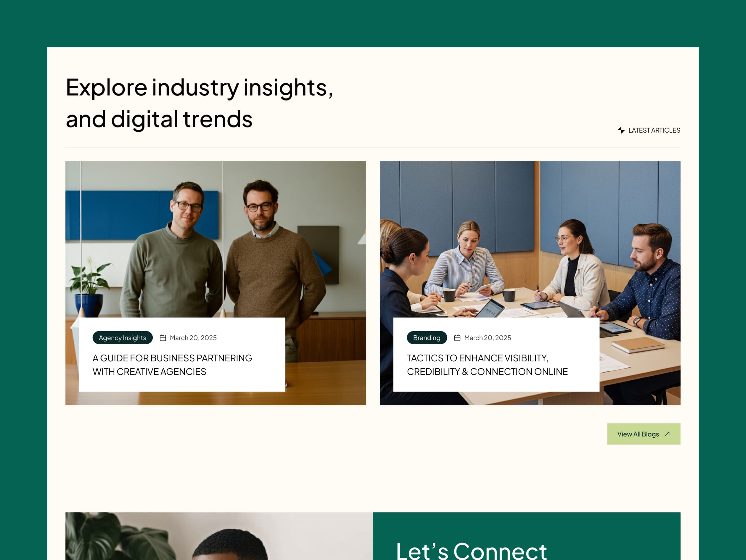Click the white info panel of the first blog card
Image resolution: width=746 pixels, height=560 pixels.
click(182, 354)
